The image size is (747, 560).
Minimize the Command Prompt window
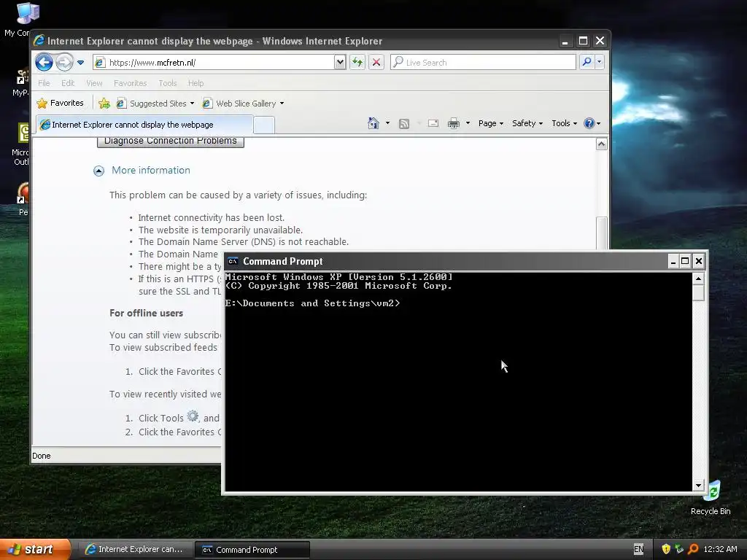tap(673, 261)
